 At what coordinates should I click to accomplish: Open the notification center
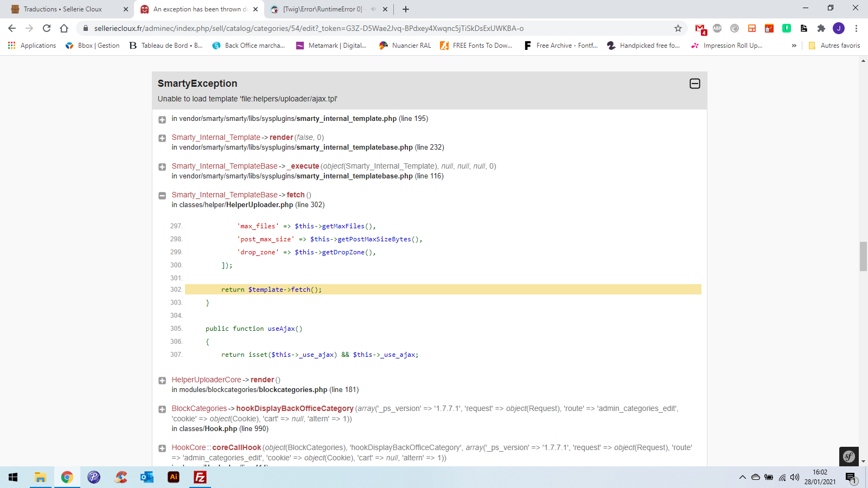851,478
